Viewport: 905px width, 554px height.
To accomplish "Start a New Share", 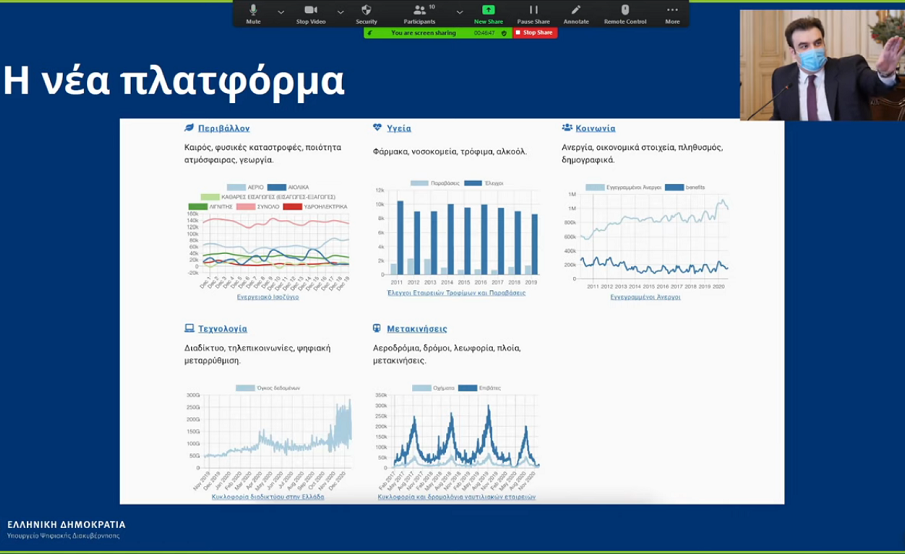I will coord(488,13).
